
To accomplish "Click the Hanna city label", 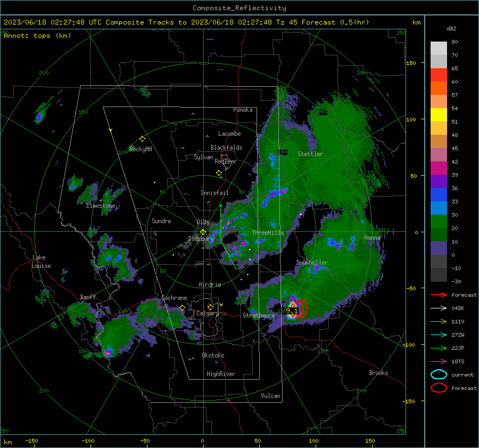I will (x=372, y=238).
